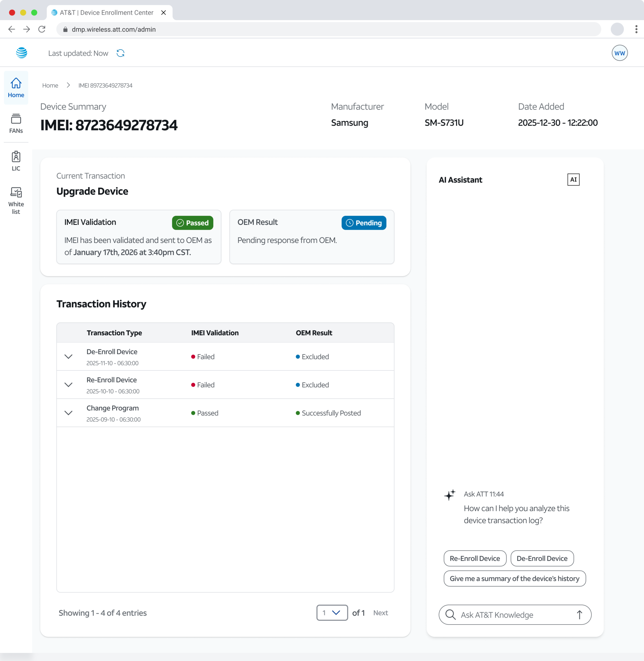Click Failed status in De-Enroll Device row

[x=203, y=357]
